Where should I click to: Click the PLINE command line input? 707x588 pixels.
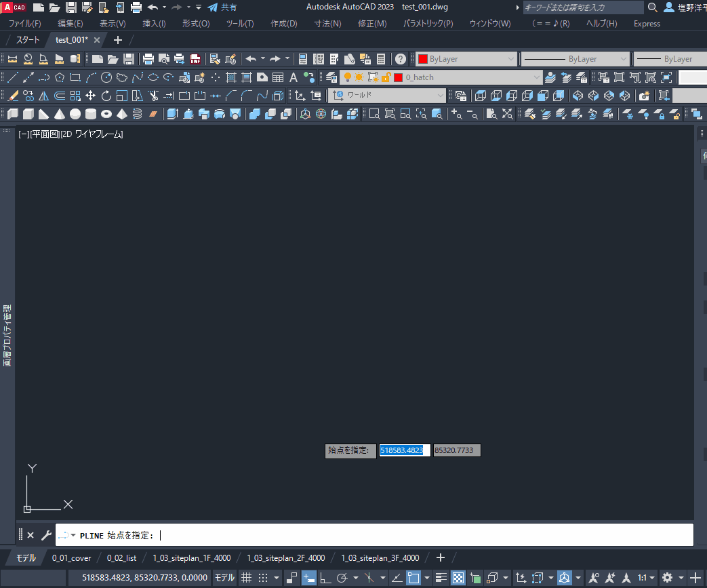pos(407,535)
